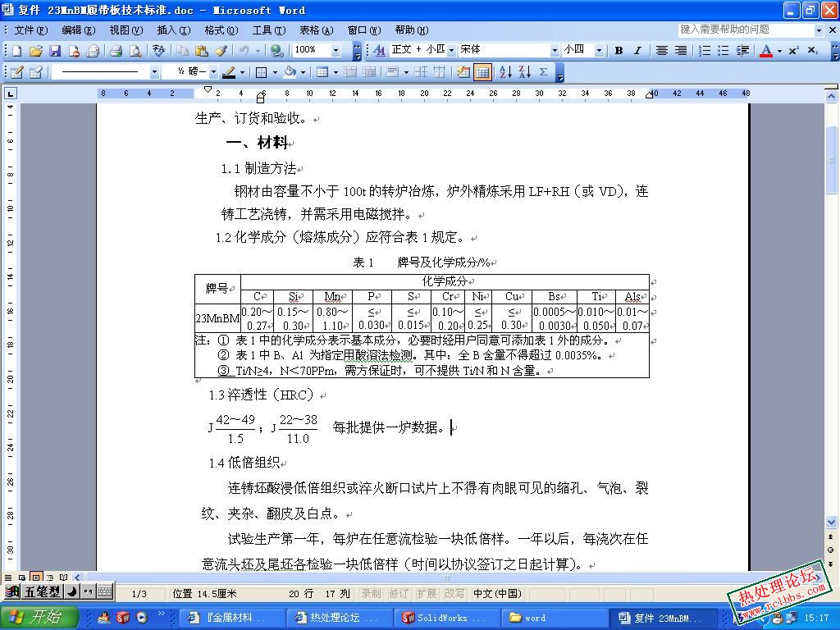Open the line style dropdown
Viewport: 840px width, 630px height.
tap(154, 72)
